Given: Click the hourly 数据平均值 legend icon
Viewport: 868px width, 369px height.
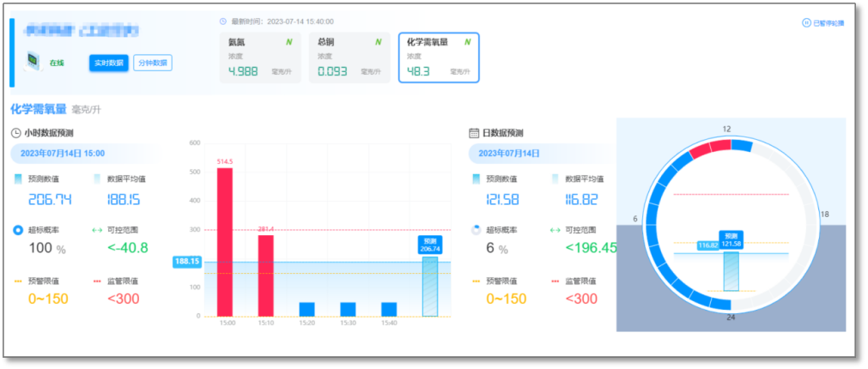Looking at the screenshot, I should (x=97, y=179).
